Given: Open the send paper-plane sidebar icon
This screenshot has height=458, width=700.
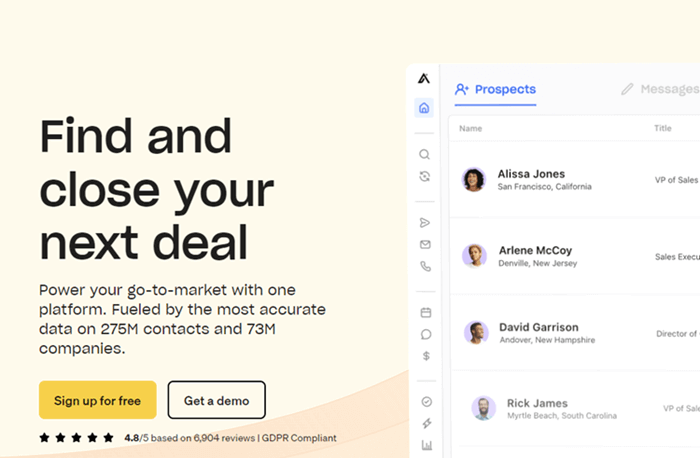Looking at the screenshot, I should [425, 222].
